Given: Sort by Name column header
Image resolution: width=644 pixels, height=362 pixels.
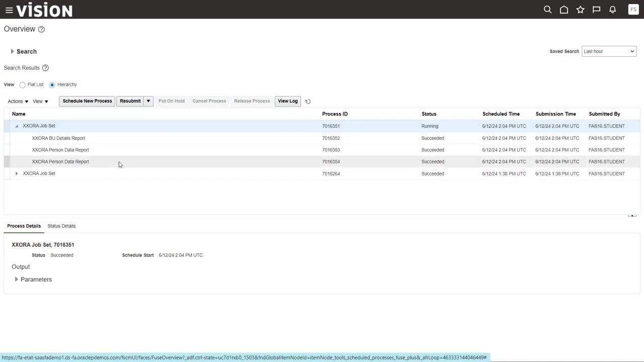Looking at the screenshot, I should (x=19, y=114).
